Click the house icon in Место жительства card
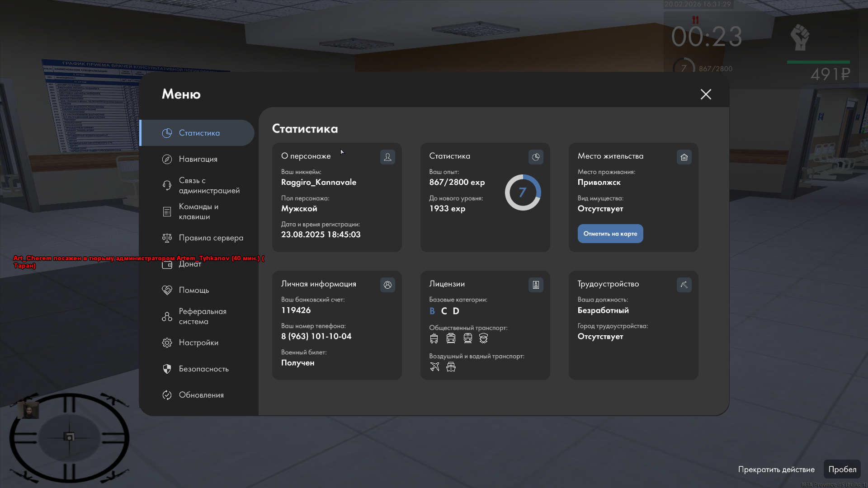Viewport: 868px width, 488px height. (684, 157)
